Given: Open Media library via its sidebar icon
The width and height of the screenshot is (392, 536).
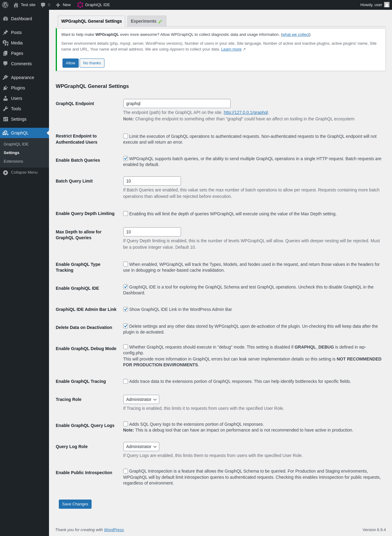Looking at the screenshot, I should [x=6, y=43].
